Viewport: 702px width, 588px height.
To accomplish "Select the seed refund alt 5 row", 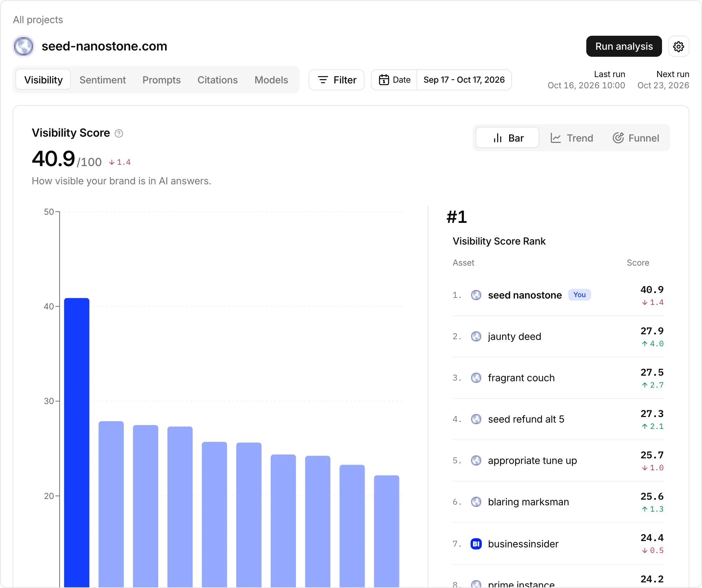I will point(558,419).
